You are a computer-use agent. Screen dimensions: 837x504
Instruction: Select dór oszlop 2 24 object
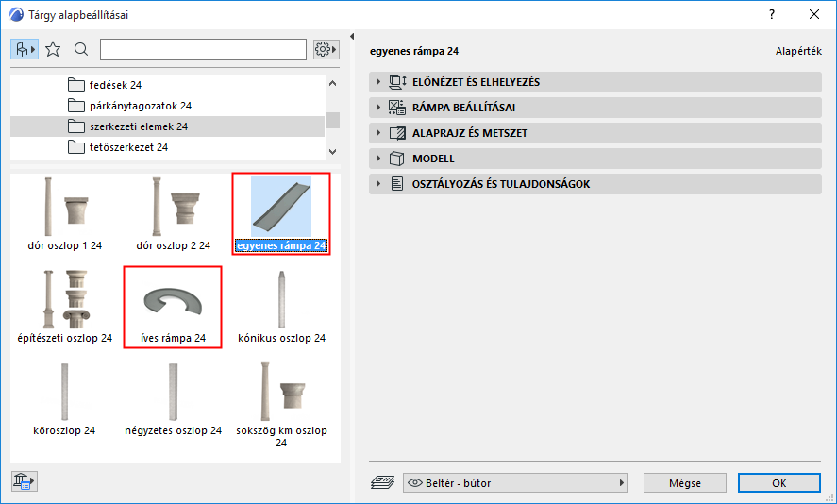[x=173, y=214]
